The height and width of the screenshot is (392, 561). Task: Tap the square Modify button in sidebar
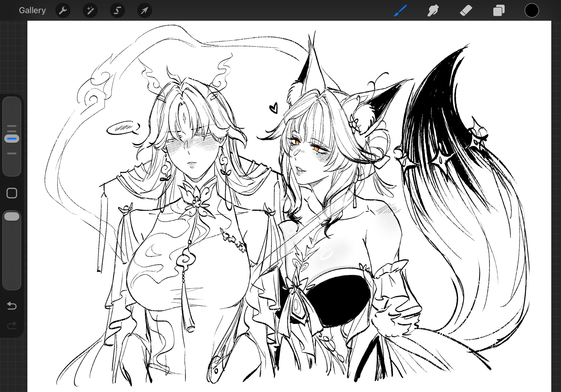(x=12, y=193)
